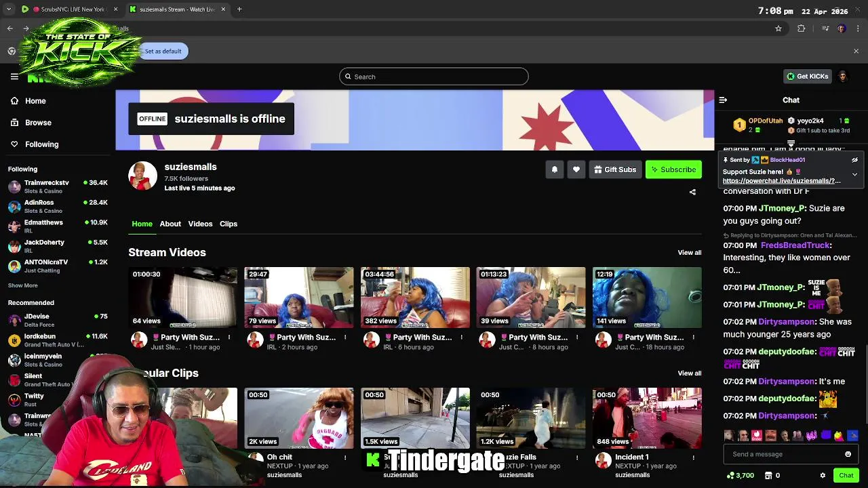
Task: Open Browse in the sidebar
Action: coord(31,123)
